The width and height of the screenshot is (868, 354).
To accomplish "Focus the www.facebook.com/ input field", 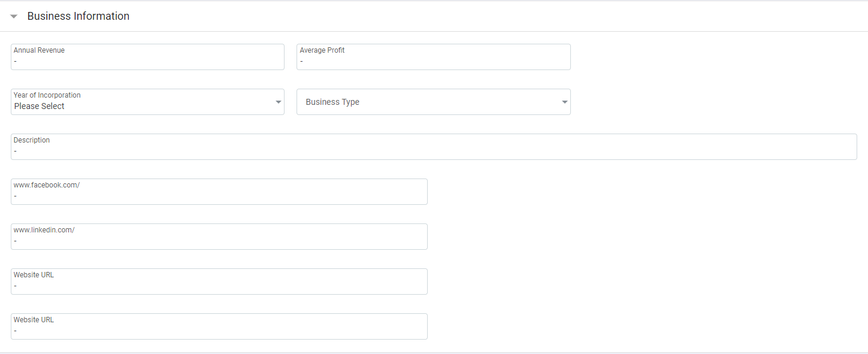I will pos(219,195).
